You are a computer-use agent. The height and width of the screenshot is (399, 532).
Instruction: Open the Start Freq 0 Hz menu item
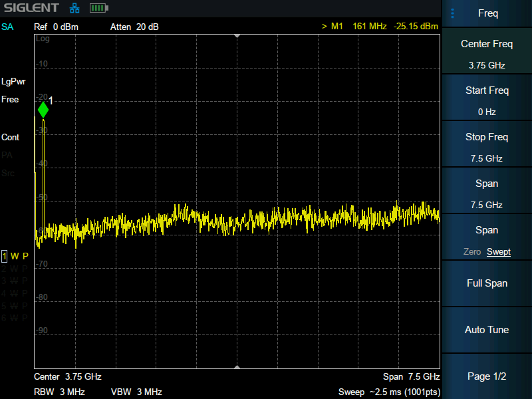(x=487, y=100)
